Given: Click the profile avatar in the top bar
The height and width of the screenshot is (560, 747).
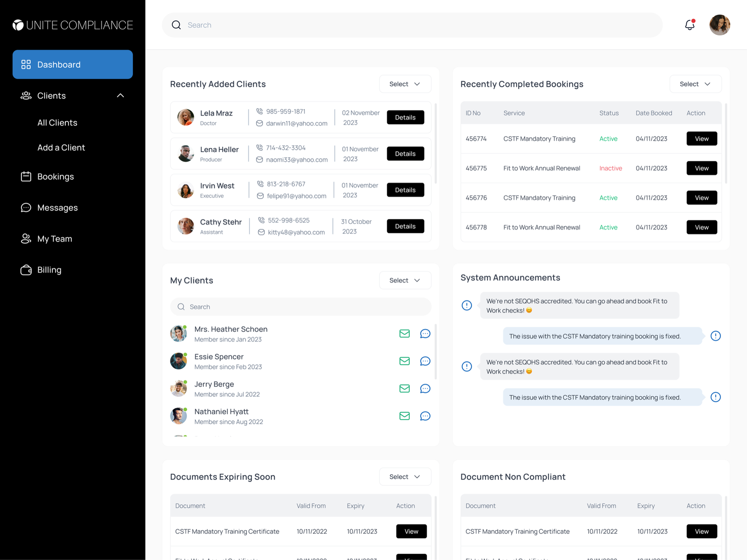Looking at the screenshot, I should (719, 25).
